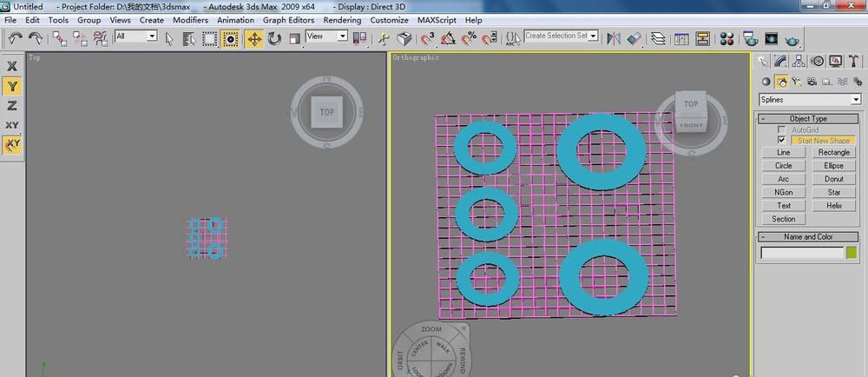Open the Render Setup teapot icon

pyautogui.click(x=751, y=38)
